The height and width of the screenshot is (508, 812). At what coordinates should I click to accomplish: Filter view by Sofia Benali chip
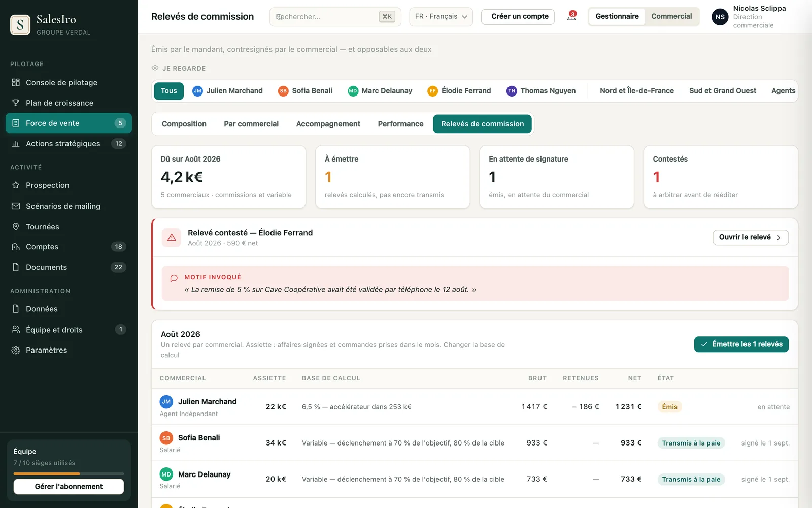click(x=305, y=91)
